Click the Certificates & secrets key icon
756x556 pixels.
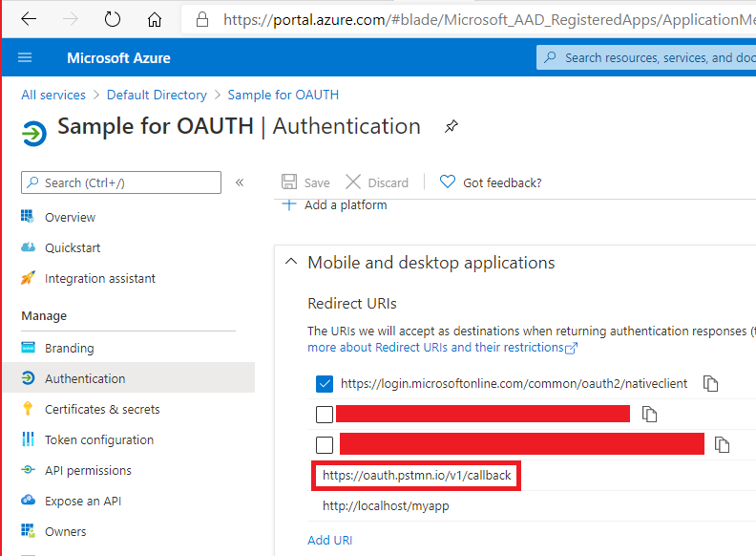28,408
